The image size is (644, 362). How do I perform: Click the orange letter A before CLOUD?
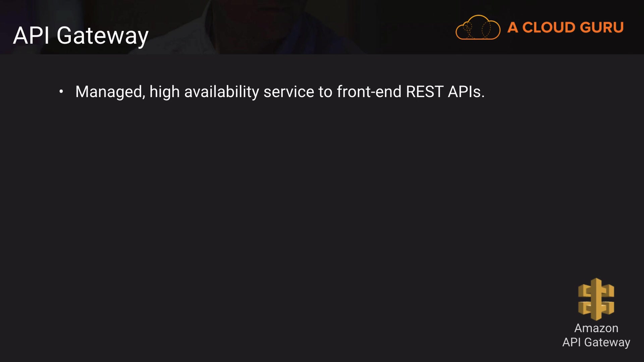[x=513, y=27]
